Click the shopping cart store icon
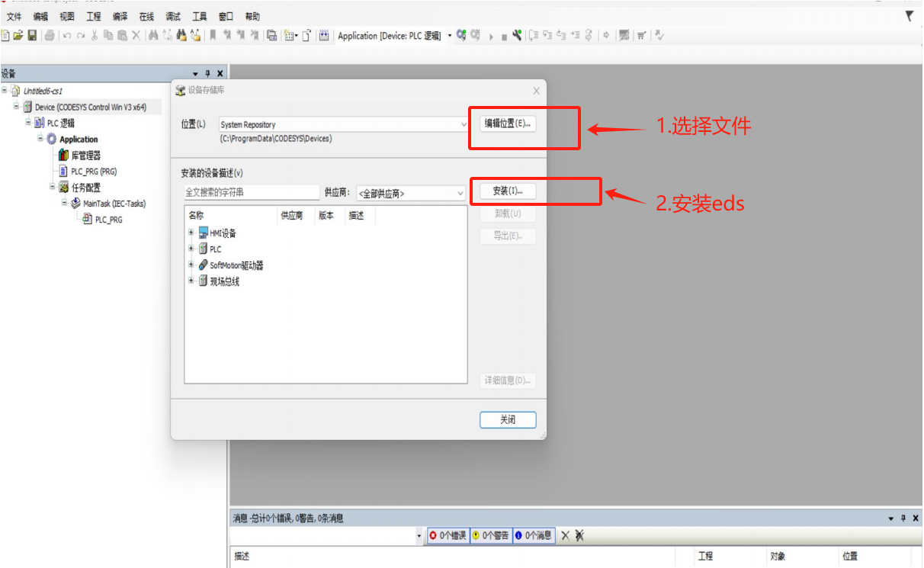The width and height of the screenshot is (924, 568). tap(641, 35)
